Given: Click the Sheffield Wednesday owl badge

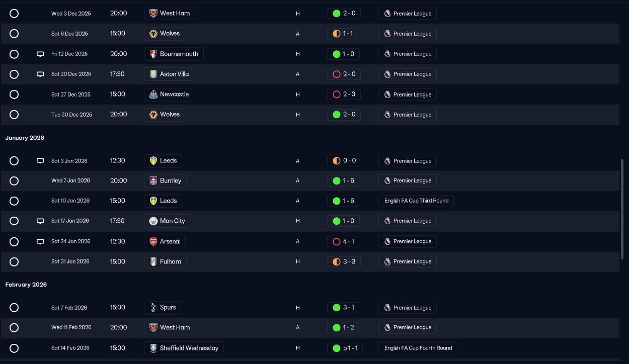Looking at the screenshot, I should (x=153, y=348).
